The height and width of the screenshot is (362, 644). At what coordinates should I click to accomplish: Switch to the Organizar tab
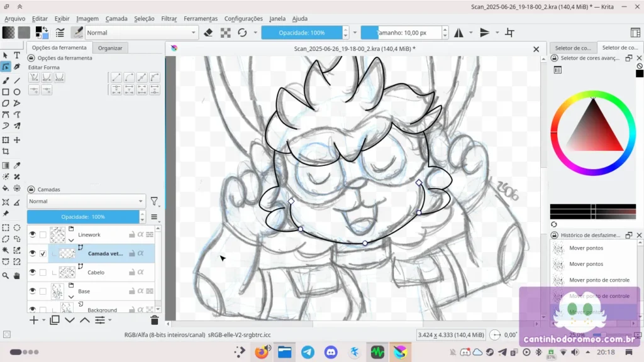[x=110, y=48]
